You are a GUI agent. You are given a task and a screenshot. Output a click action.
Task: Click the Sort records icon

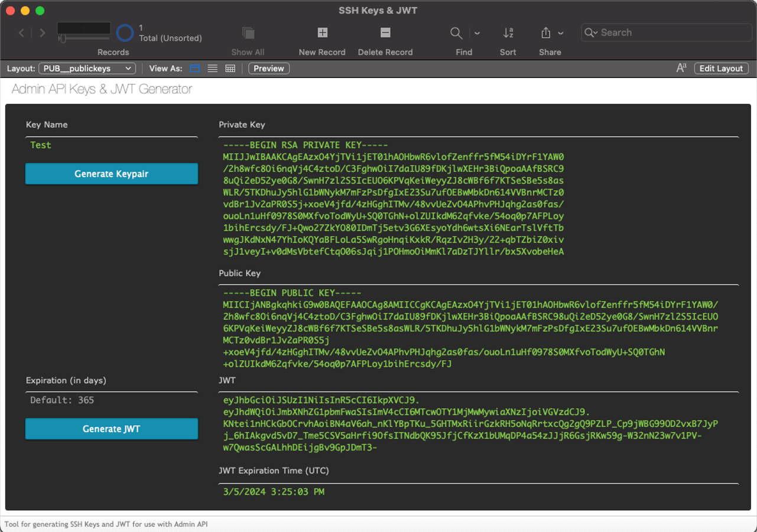pos(508,33)
